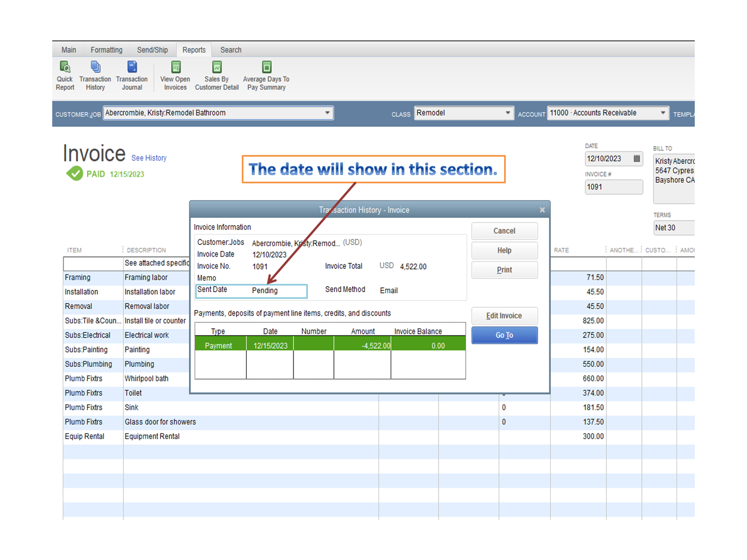The image size is (747, 560).
Task: Open the Account dropdown for Accounts Receivable
Action: coord(663,112)
